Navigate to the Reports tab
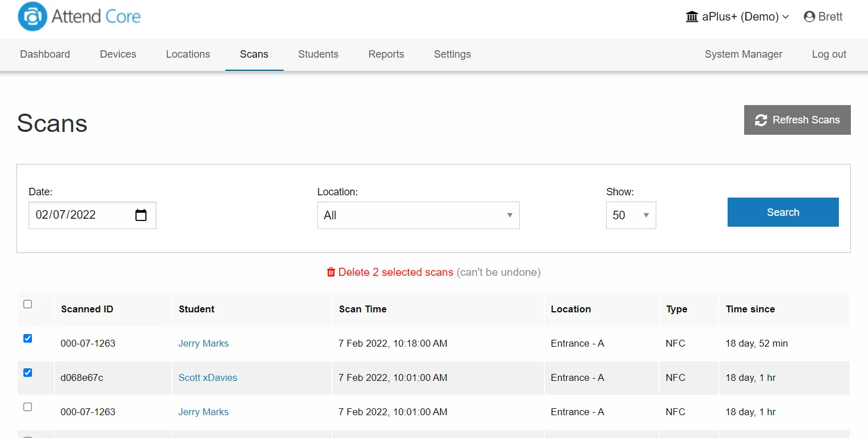 pyautogui.click(x=386, y=54)
